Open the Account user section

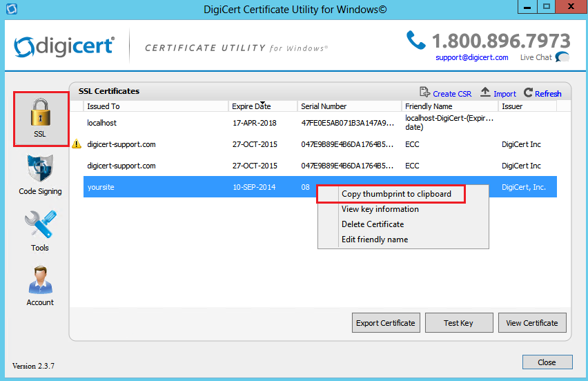click(40, 286)
